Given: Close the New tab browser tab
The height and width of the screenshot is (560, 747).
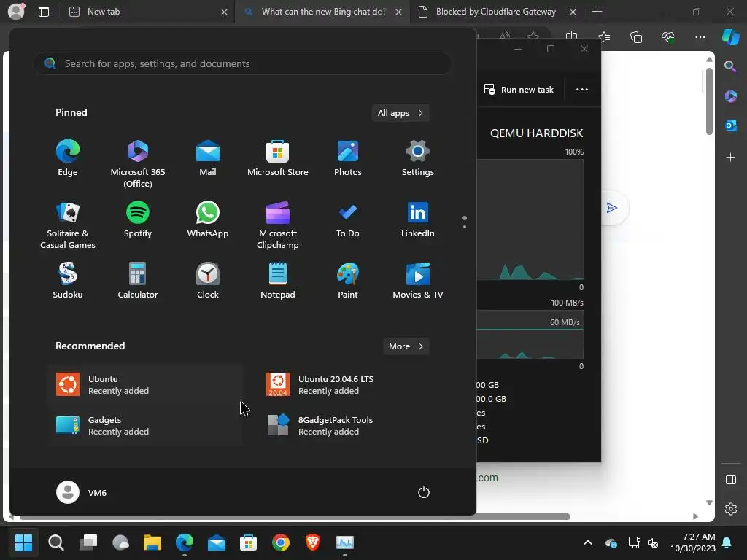Looking at the screenshot, I should 224,12.
